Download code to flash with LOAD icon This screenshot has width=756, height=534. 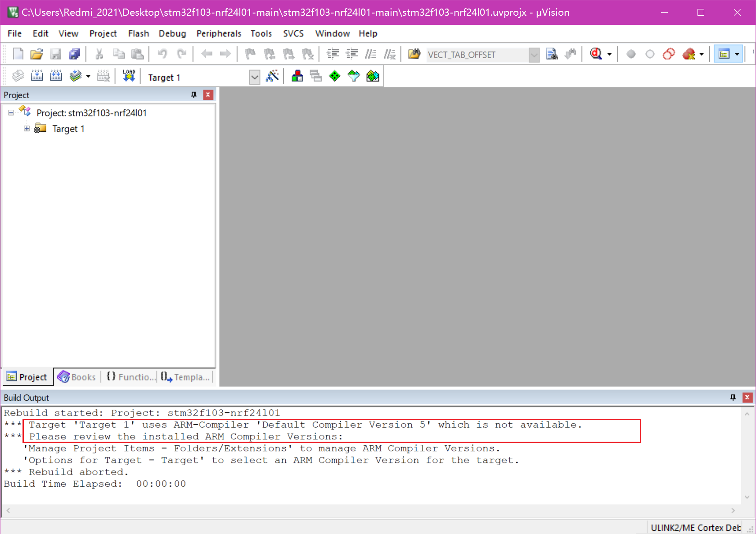(129, 76)
